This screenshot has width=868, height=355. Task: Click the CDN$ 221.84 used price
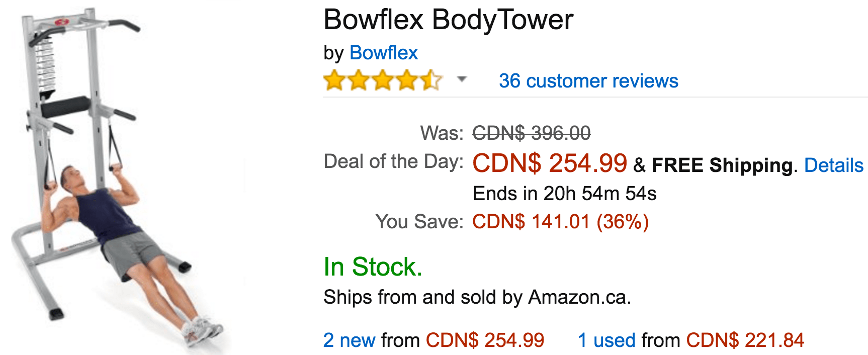[x=745, y=340]
